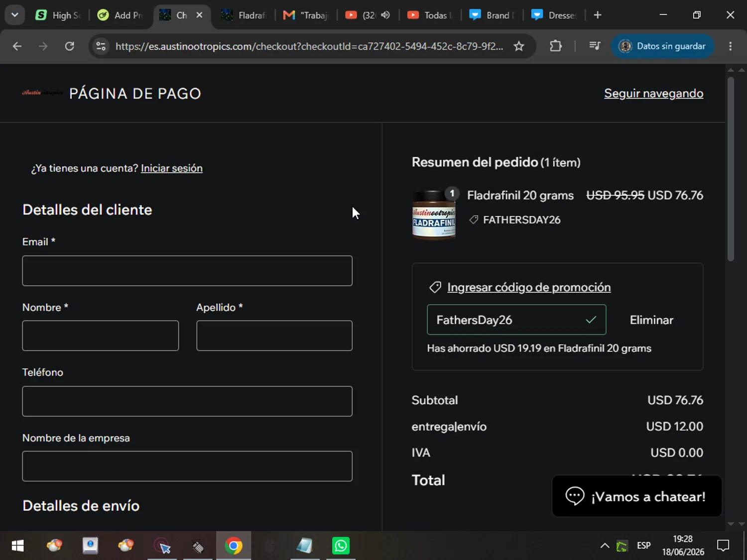Click the promo code tag icon
This screenshot has width=747, height=560.
pyautogui.click(x=435, y=287)
